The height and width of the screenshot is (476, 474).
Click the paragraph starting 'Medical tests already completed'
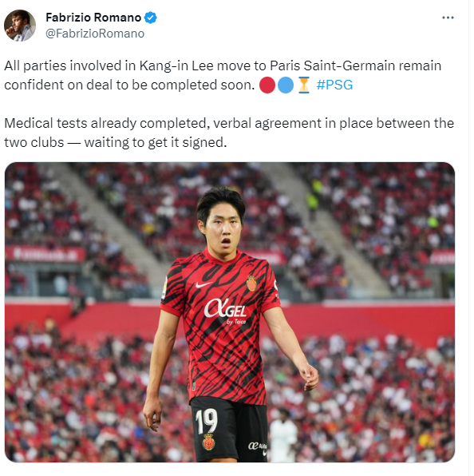pyautogui.click(x=229, y=133)
